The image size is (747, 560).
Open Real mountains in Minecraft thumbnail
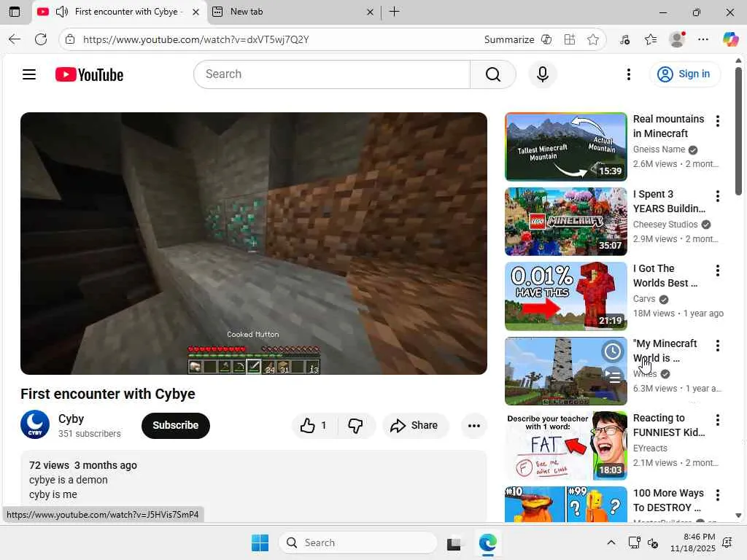click(566, 147)
